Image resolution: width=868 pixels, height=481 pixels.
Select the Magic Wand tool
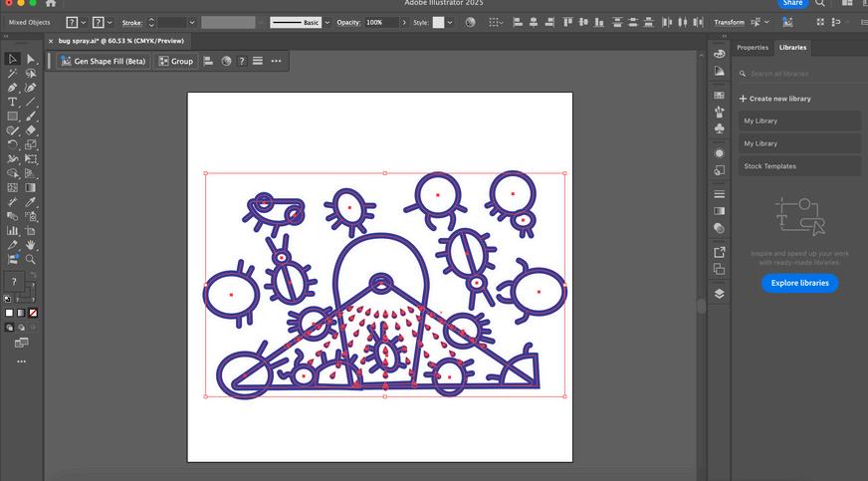pyautogui.click(x=12, y=74)
